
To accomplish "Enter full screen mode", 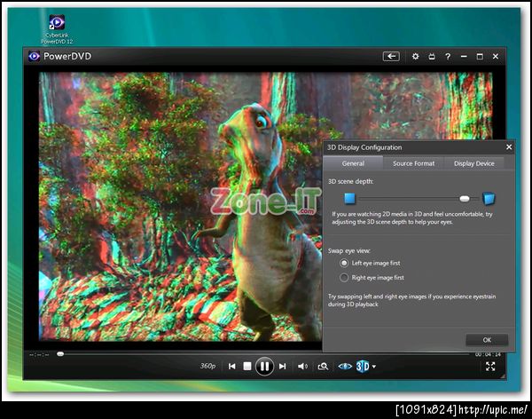I will click(x=490, y=367).
